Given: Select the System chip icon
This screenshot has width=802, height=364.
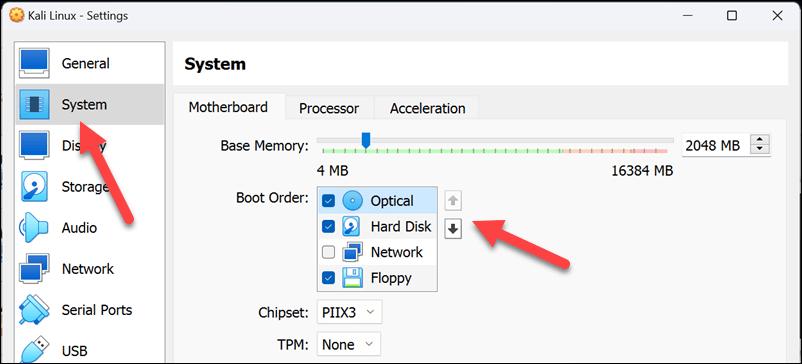Looking at the screenshot, I should coord(34,105).
